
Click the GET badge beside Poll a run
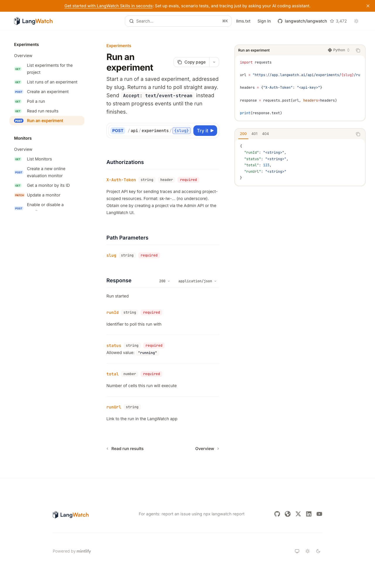tap(18, 102)
